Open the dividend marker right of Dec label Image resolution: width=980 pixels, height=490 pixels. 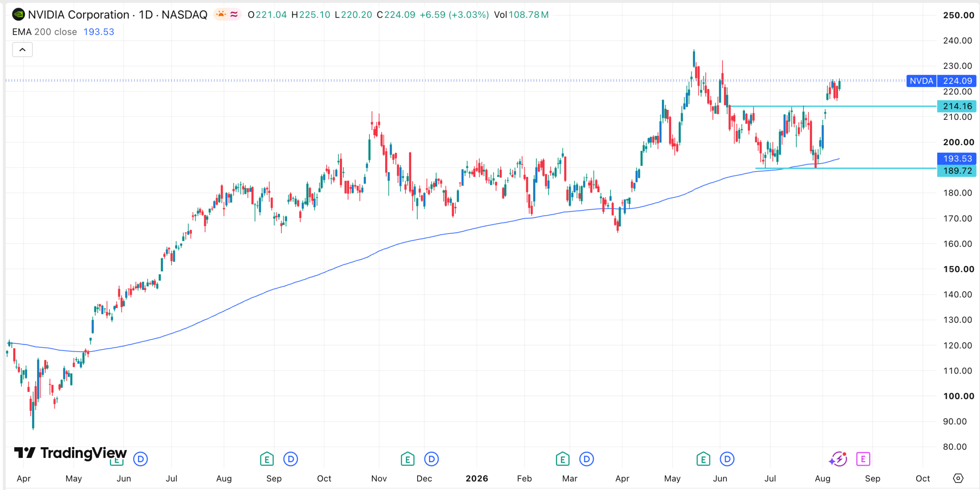[431, 459]
